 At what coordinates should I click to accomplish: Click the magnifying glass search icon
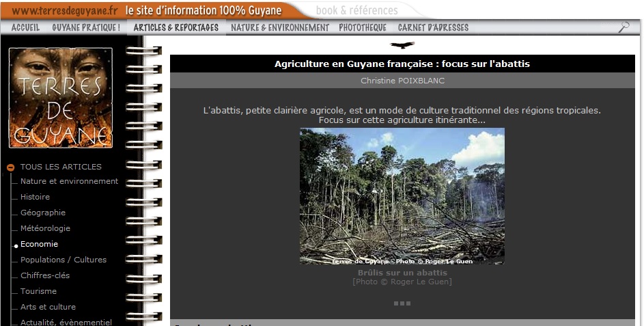(x=624, y=27)
